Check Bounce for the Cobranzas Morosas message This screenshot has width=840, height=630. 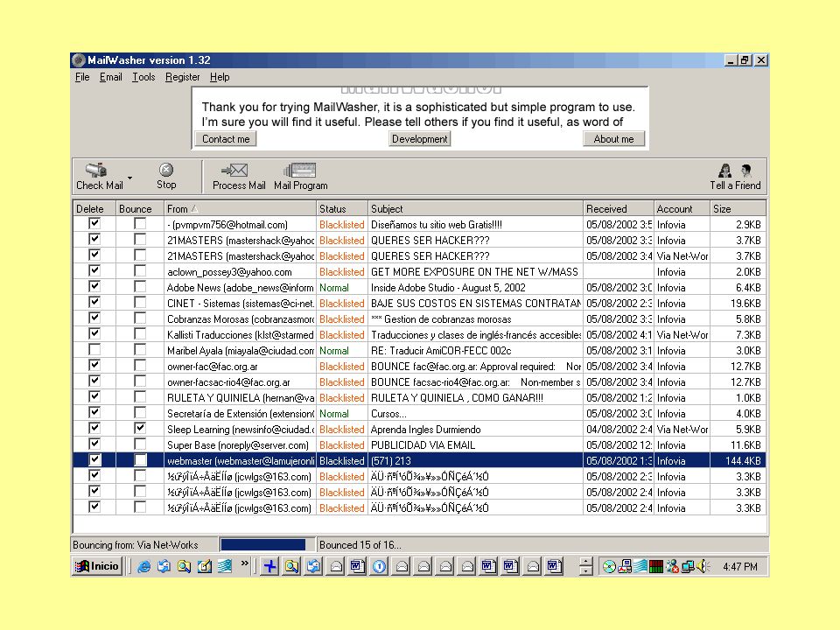click(140, 318)
